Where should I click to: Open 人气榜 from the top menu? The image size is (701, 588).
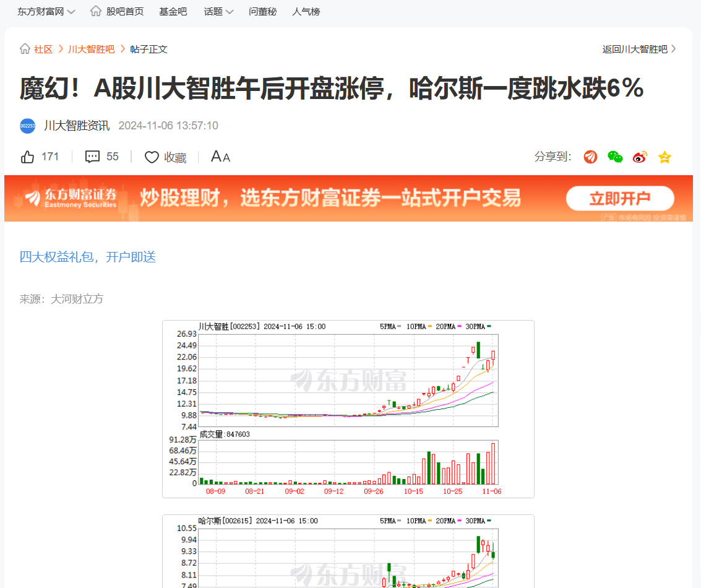click(x=306, y=11)
